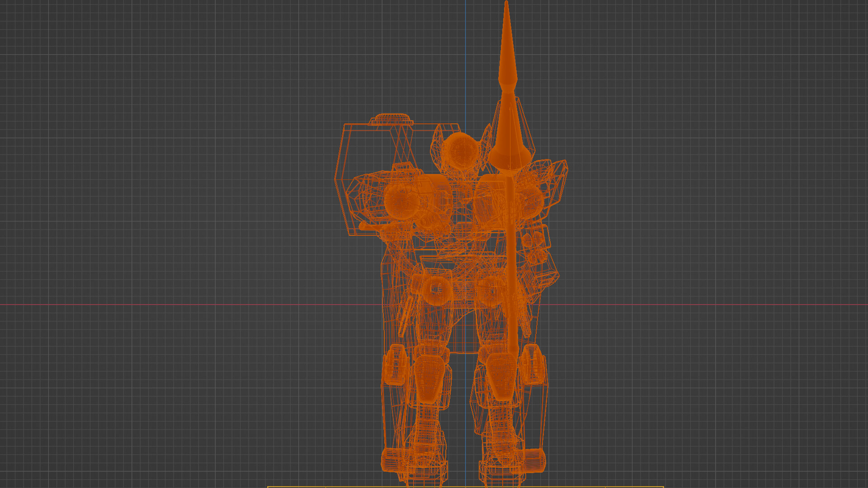Select the knob on top of shield
868x488 pixels.
click(x=392, y=119)
